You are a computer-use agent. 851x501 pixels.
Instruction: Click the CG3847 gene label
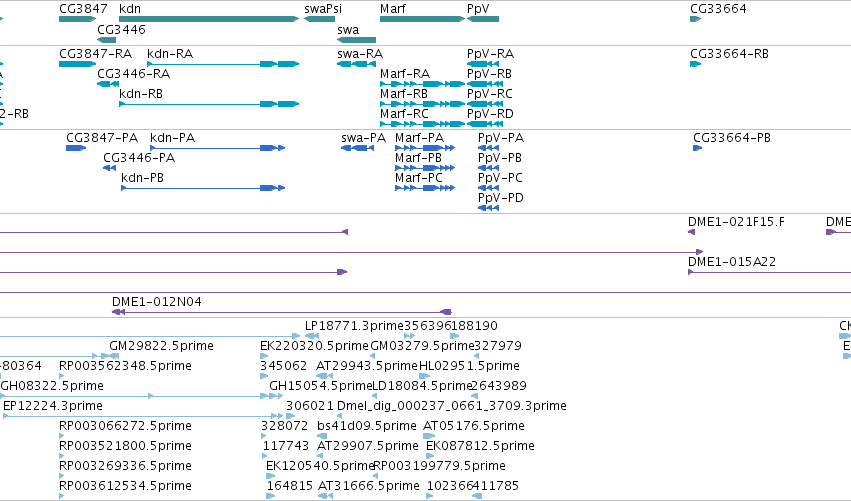point(83,9)
